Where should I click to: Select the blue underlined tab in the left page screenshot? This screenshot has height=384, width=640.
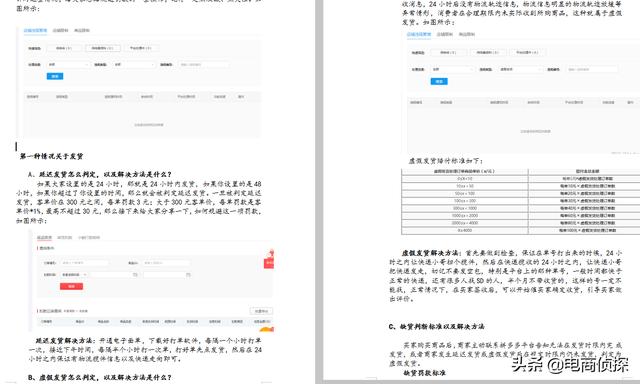(x=35, y=31)
